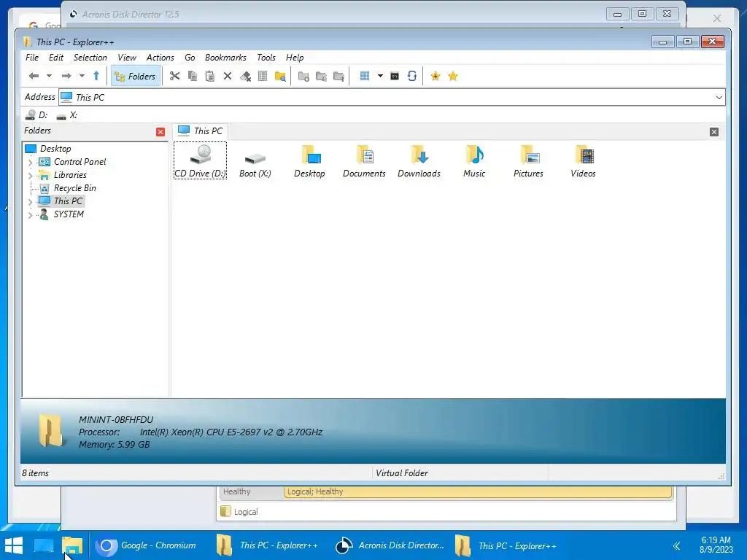
Task: Click the Bookmark this tab star icon
Action: [x=436, y=76]
